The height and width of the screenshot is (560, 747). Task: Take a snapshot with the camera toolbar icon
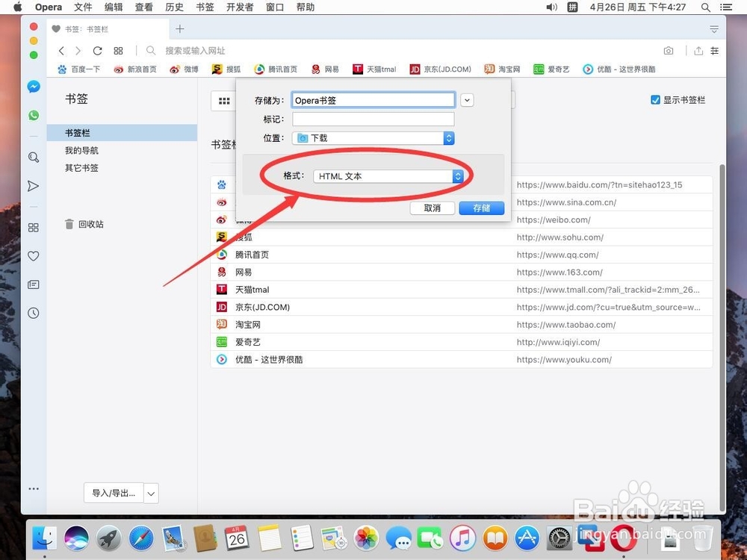coord(668,50)
